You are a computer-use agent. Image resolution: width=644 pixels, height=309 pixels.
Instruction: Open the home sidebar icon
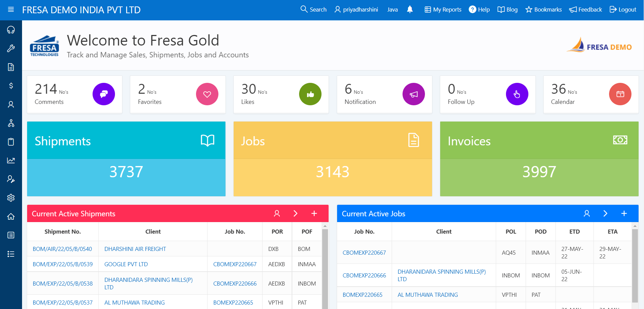click(x=11, y=216)
